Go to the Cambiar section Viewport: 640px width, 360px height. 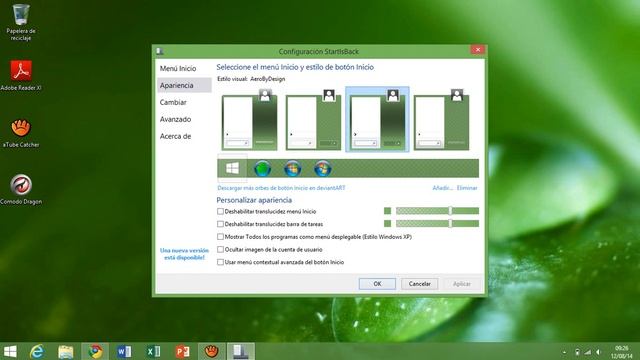point(184,102)
